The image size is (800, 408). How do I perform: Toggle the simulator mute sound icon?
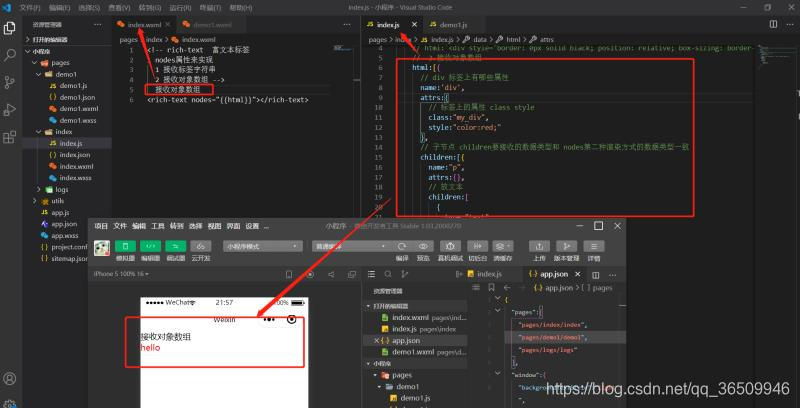tap(331, 274)
